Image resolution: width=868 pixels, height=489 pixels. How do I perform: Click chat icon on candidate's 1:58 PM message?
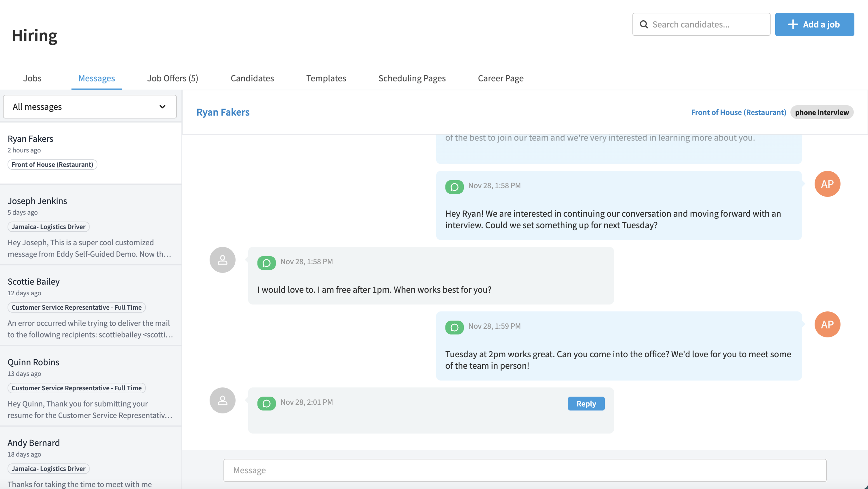coord(267,263)
